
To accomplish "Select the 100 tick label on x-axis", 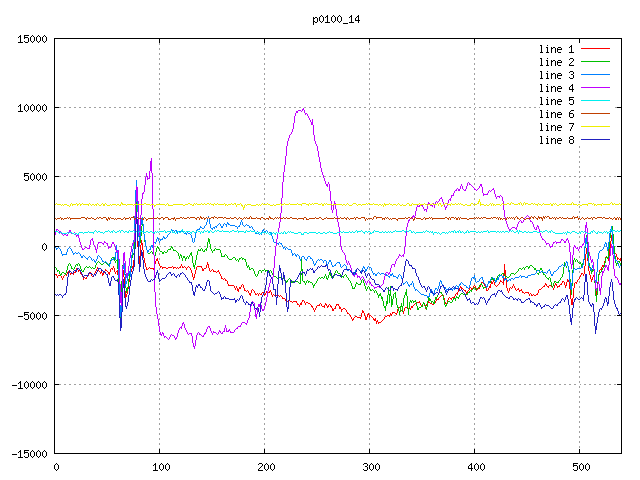I will coord(160,466).
